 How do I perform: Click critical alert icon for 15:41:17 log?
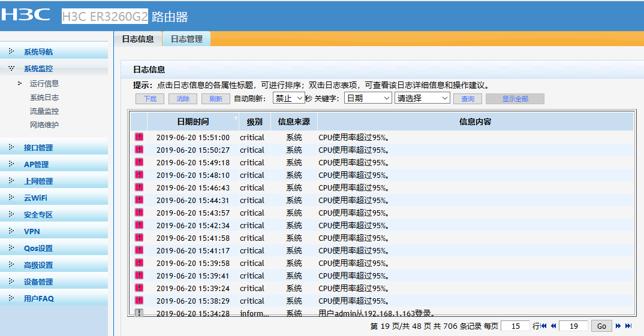(x=139, y=250)
